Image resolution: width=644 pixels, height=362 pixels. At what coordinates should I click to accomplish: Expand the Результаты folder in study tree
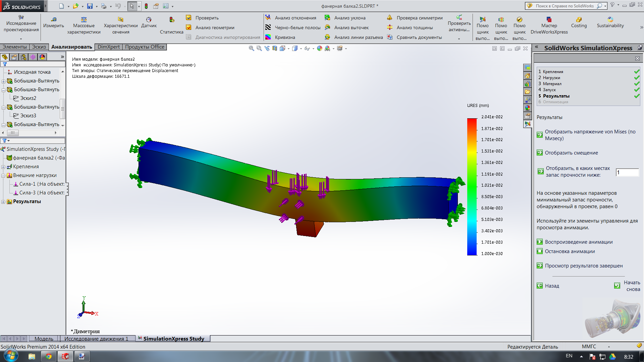click(3, 202)
